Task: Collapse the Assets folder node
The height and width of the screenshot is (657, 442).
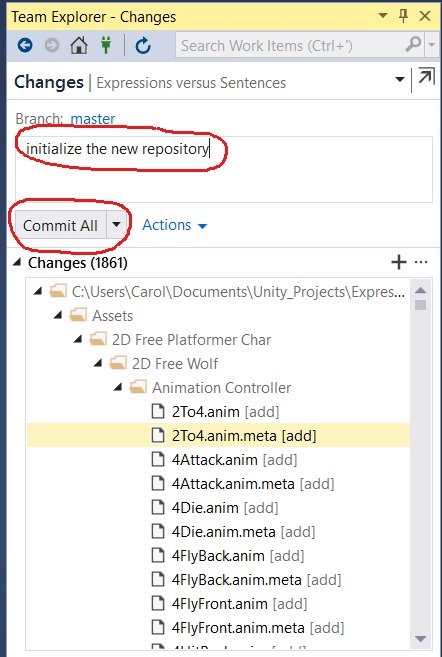Action: click(58, 315)
